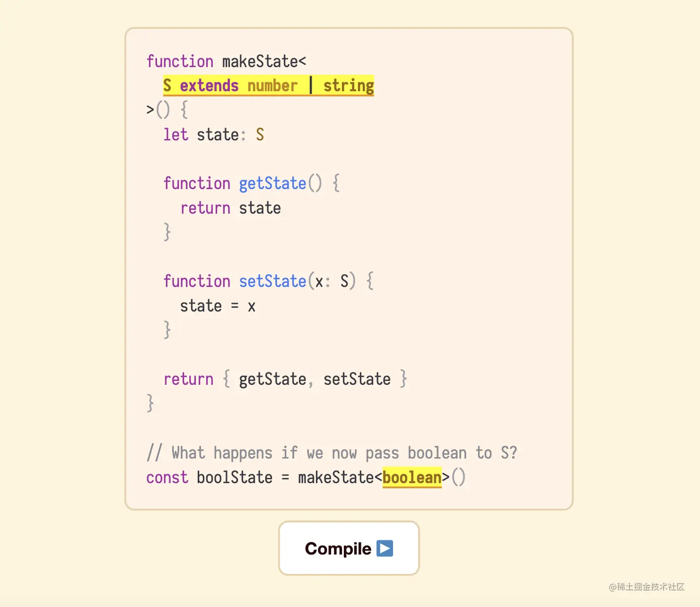Click the 'string' keyword in the constraint
The image size is (700, 607).
click(349, 86)
